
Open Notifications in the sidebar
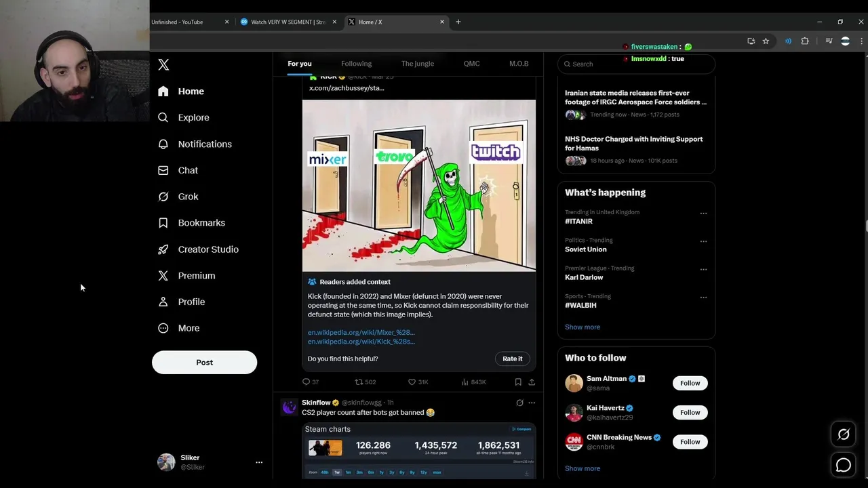click(195, 144)
